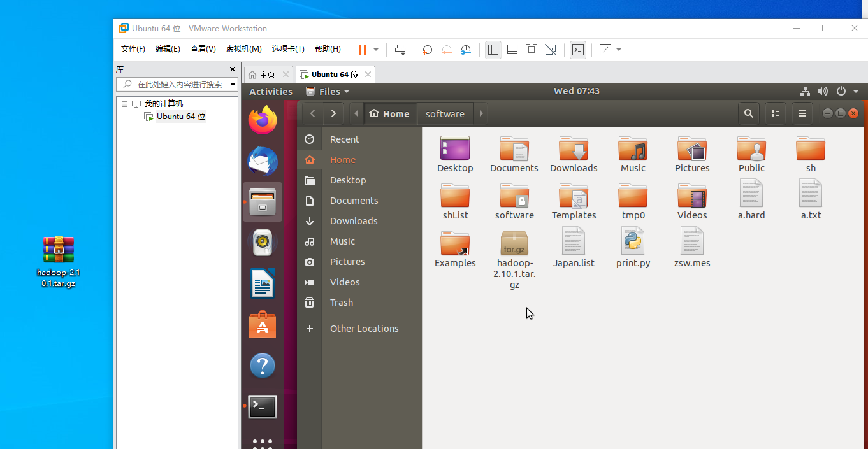Click the Ubuntu network status icon
This screenshot has height=449, width=868.
(805, 91)
